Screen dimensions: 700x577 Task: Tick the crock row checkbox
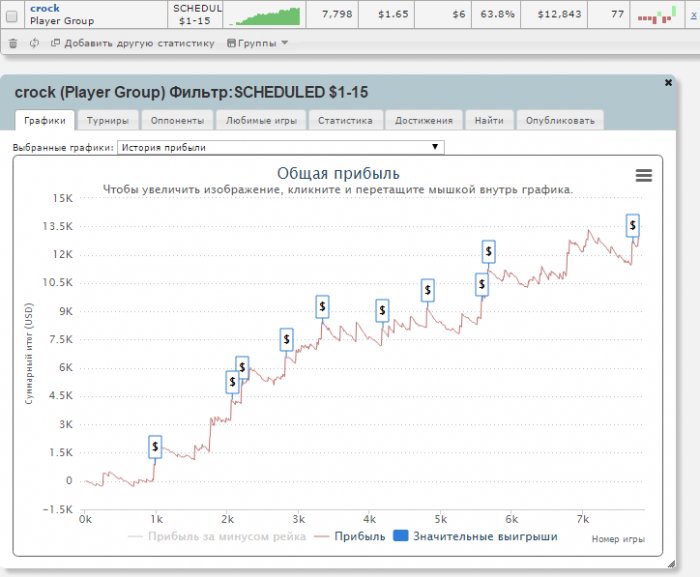click(x=12, y=17)
